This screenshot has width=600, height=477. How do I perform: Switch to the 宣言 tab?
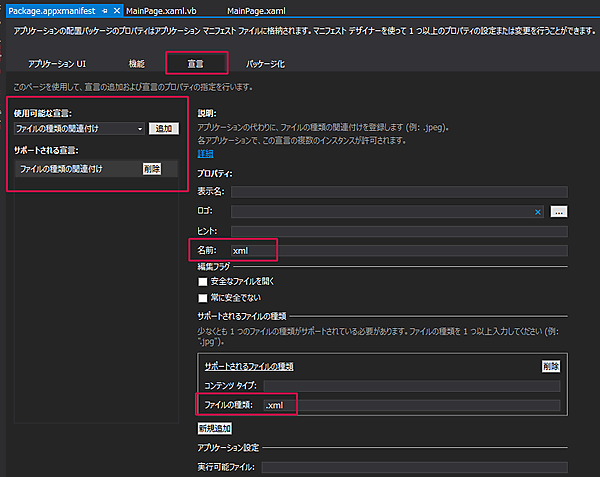coord(196,63)
